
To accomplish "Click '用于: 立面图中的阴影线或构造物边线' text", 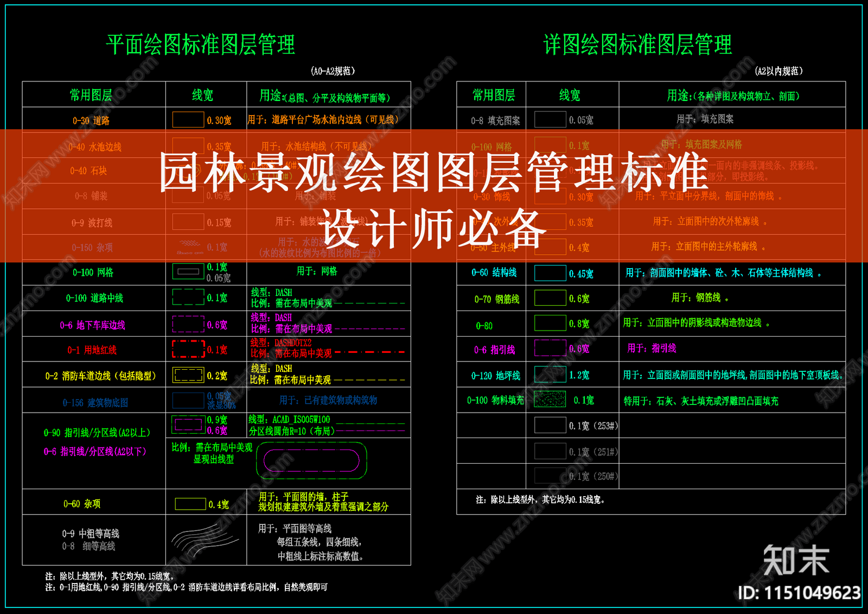I will click(697, 322).
